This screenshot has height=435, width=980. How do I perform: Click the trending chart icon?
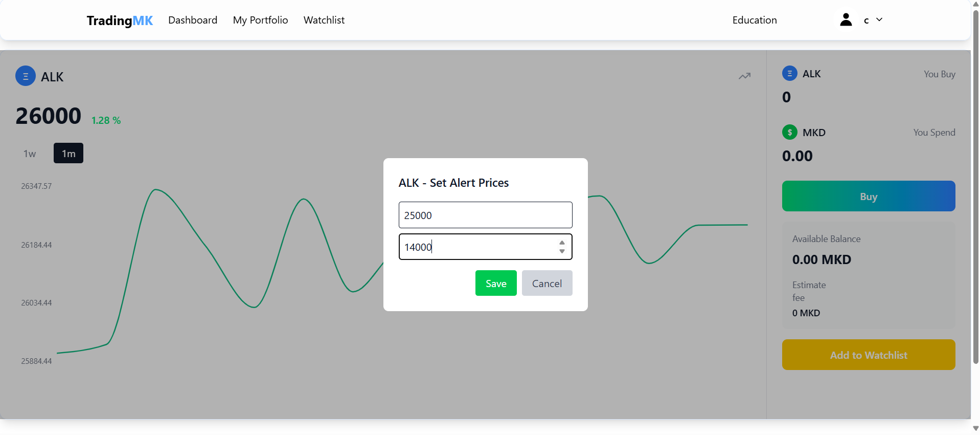(744, 76)
